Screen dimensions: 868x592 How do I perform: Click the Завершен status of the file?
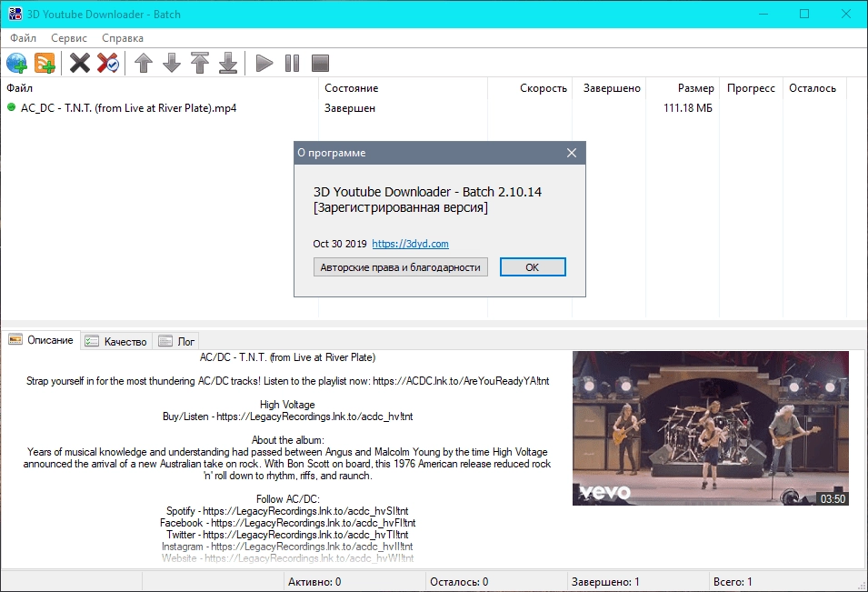pos(350,108)
